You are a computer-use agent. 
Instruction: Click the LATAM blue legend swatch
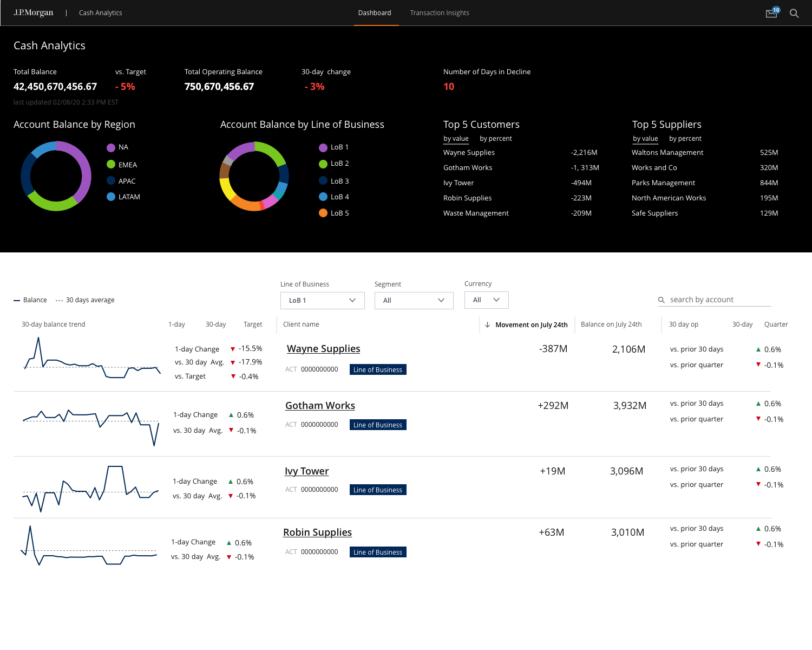pos(111,197)
